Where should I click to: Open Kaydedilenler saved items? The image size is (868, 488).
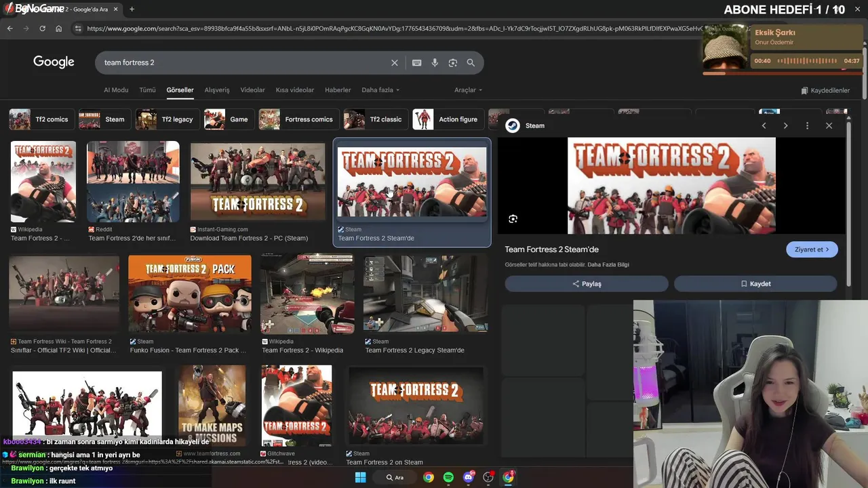point(825,90)
